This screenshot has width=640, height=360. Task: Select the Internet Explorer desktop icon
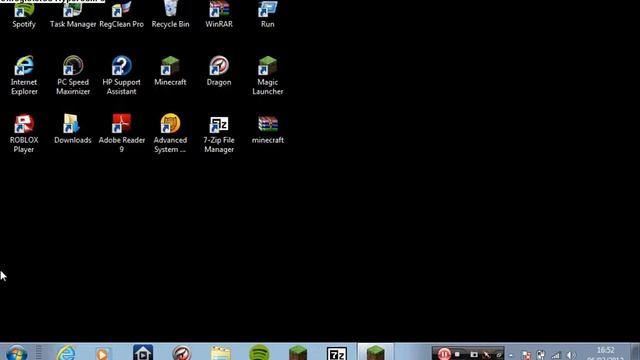coord(24,76)
